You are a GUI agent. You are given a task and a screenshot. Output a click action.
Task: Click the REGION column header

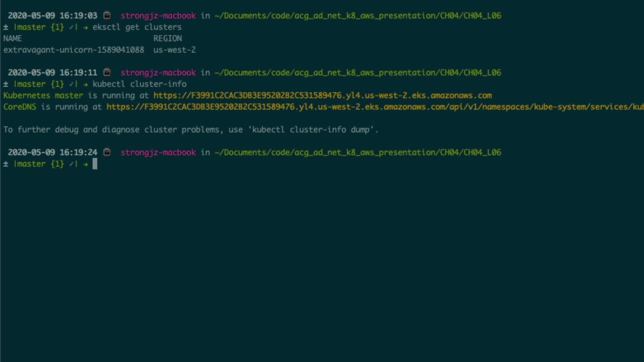[167, 39]
